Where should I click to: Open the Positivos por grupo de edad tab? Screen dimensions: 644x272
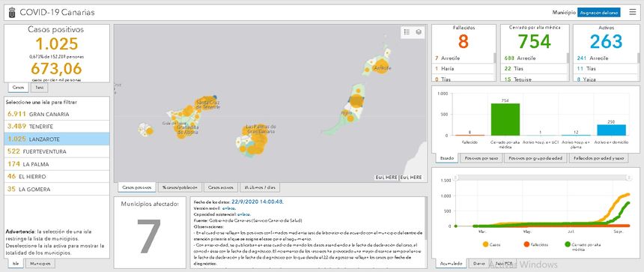pos(535,158)
